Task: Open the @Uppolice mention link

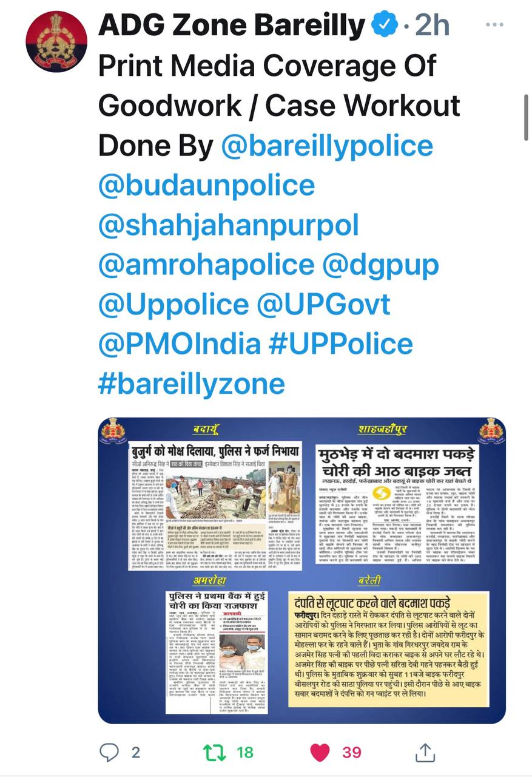Action: click(173, 305)
